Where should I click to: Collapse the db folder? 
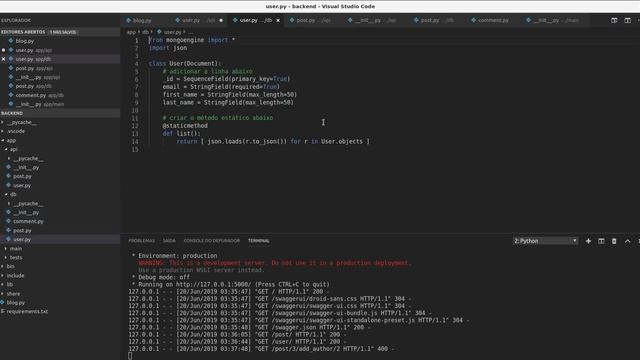click(x=13, y=194)
